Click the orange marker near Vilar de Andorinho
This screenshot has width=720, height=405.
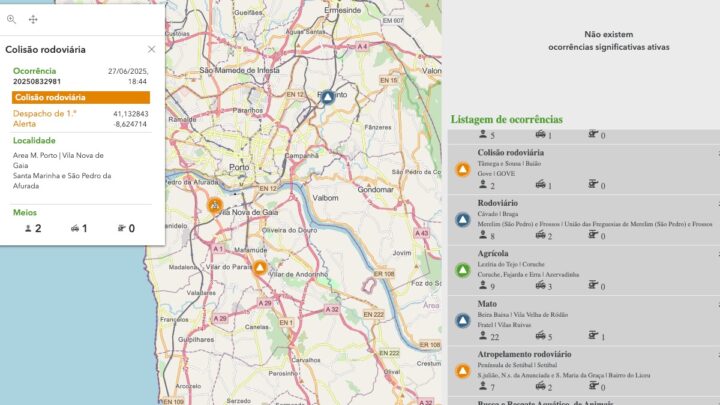[x=260, y=267]
